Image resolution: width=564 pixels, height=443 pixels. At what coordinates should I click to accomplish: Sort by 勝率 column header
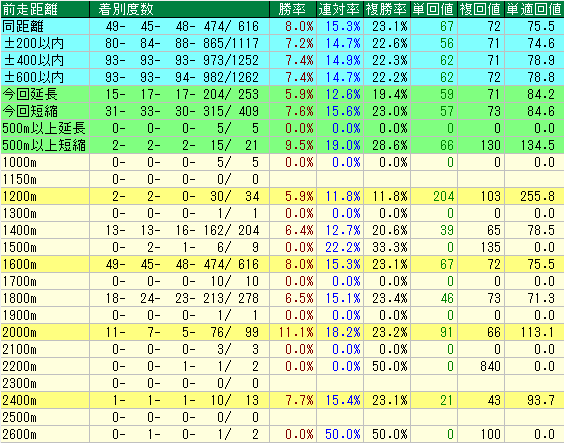pyautogui.click(x=293, y=9)
